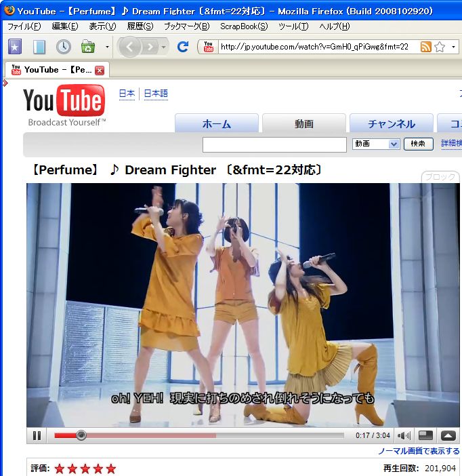Bookmark page with the star icon
The image size is (462, 476).
[x=440, y=47]
